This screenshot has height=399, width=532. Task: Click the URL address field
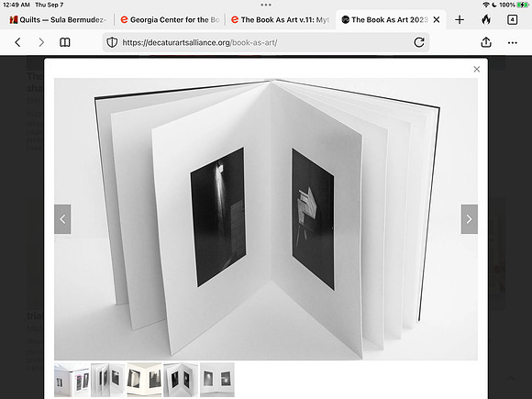(x=266, y=42)
